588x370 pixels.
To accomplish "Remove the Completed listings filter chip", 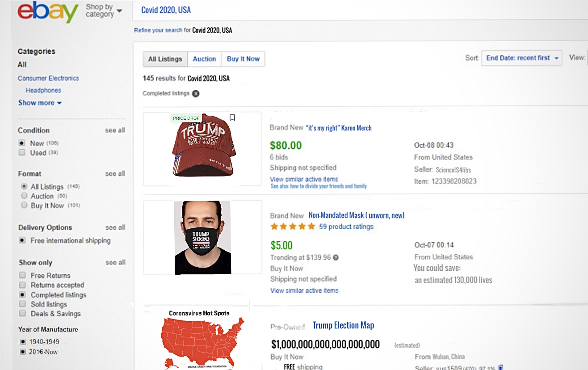I will (196, 93).
